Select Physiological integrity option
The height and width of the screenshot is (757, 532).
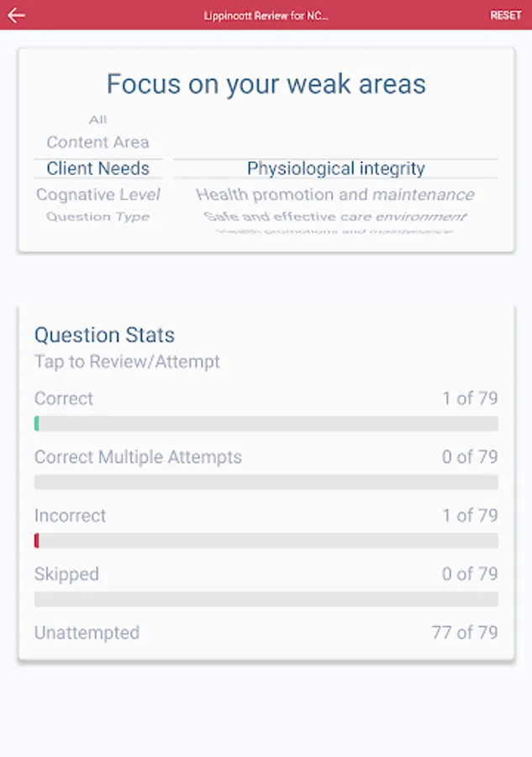click(x=335, y=168)
